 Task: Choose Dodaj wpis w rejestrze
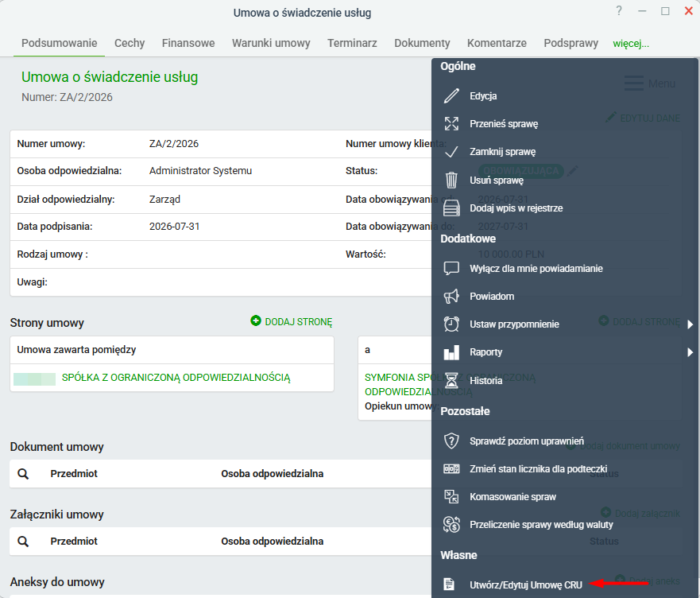tap(516, 208)
